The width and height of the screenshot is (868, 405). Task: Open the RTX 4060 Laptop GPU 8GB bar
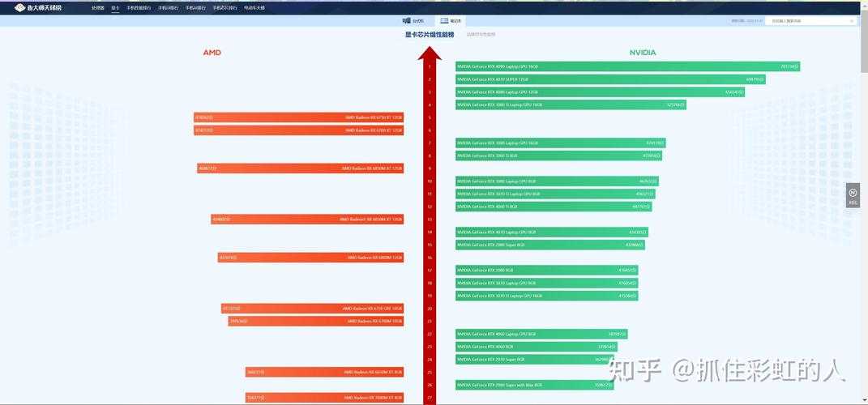click(541, 334)
